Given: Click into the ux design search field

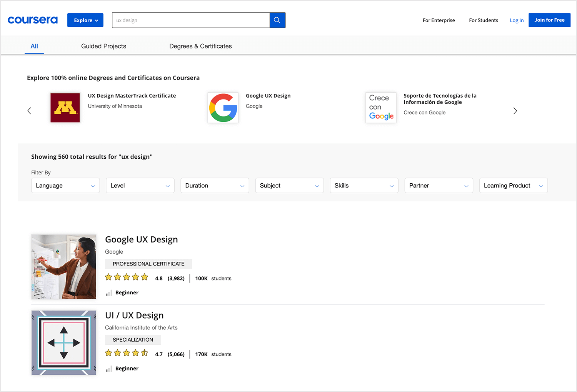Looking at the screenshot, I should tap(191, 20).
